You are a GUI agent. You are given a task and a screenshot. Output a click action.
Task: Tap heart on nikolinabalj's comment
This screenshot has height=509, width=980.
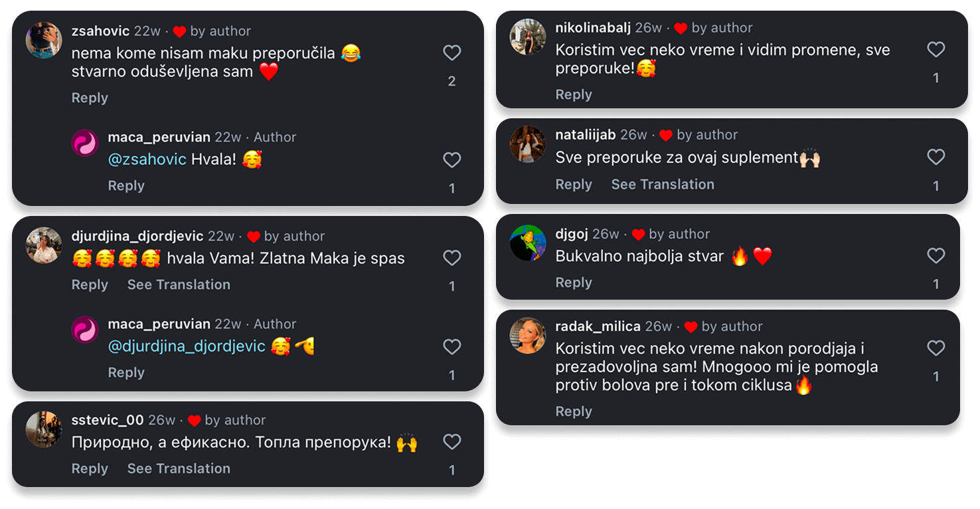coord(936,50)
